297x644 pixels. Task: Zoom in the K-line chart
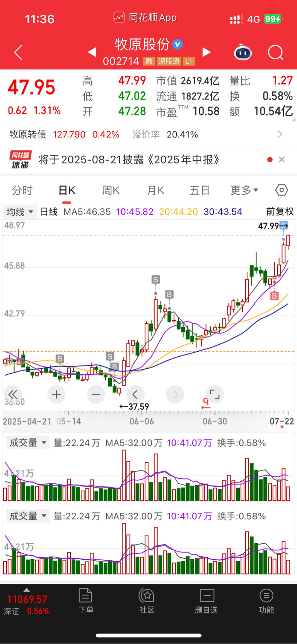(56, 395)
